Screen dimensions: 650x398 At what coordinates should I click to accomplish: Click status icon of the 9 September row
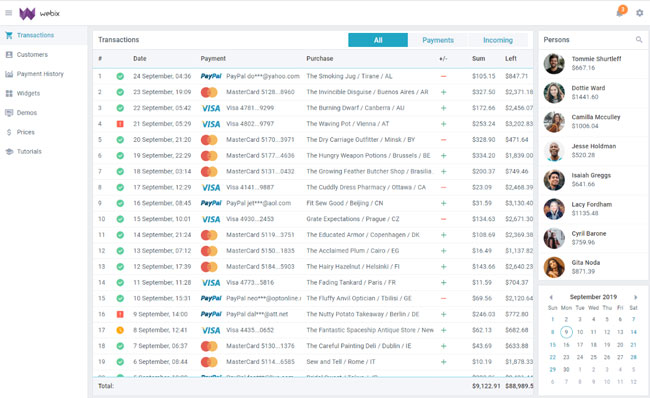coord(120,314)
